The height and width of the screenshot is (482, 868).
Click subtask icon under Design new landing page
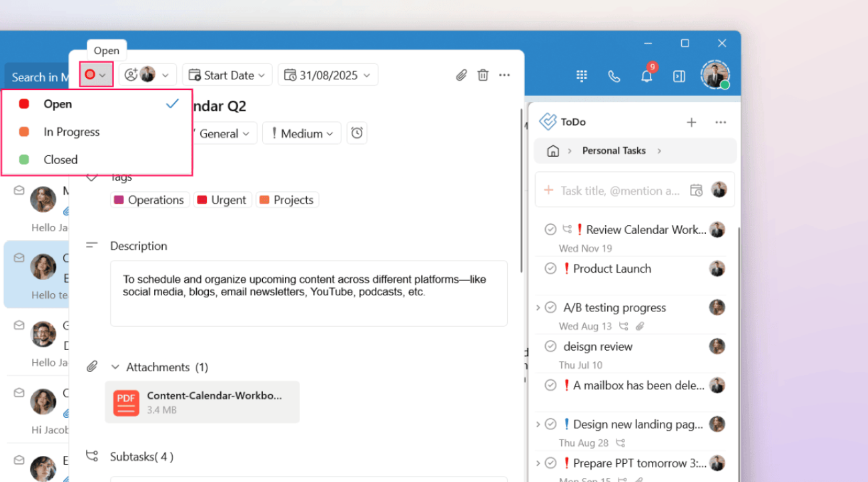pyautogui.click(x=620, y=443)
